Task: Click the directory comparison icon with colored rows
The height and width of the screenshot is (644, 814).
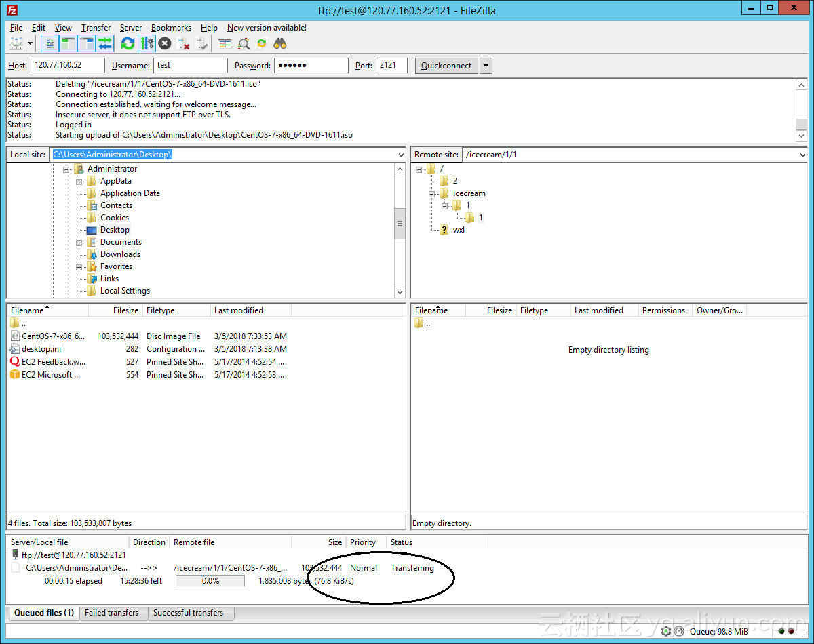Action: [x=225, y=44]
